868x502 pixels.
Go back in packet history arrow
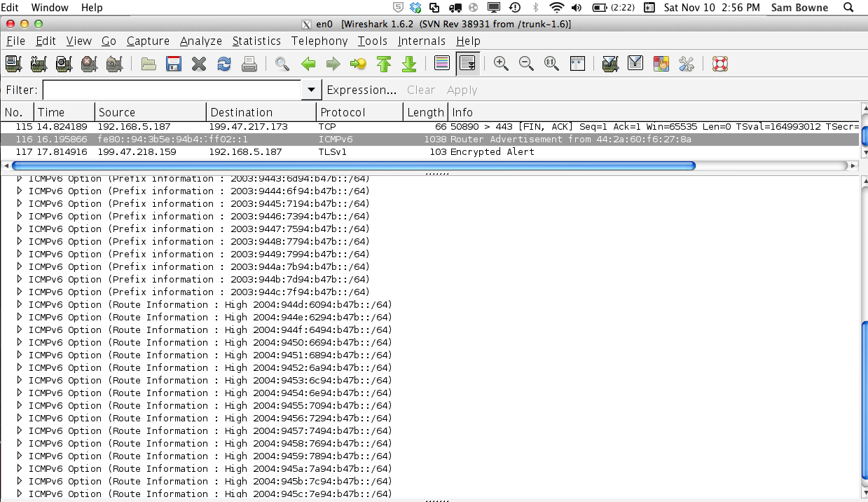pos(308,65)
